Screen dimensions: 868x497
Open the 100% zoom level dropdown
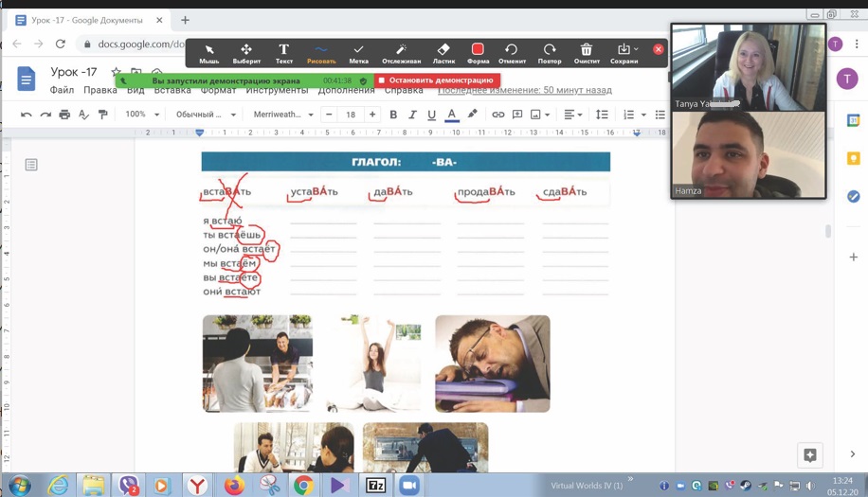pyautogui.click(x=142, y=115)
